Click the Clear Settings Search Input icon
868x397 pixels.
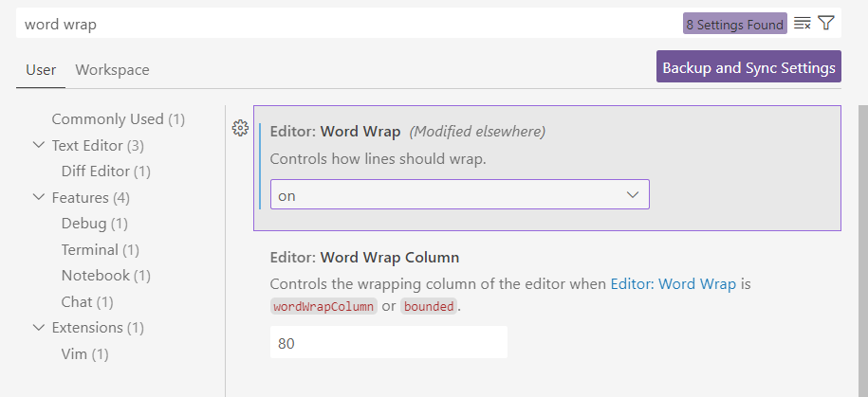point(802,24)
